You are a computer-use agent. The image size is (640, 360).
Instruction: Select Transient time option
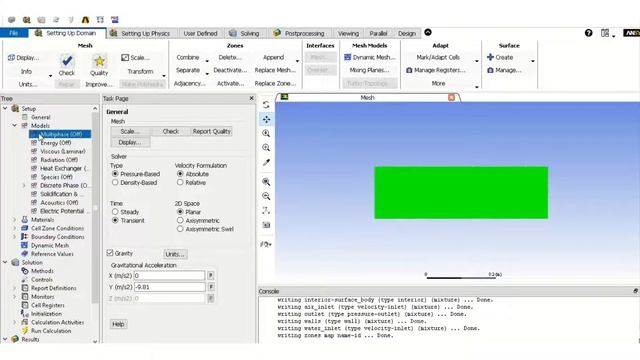coord(115,220)
